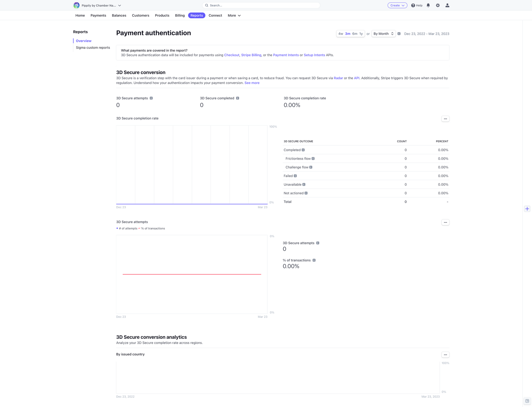Follow the Checkout link
This screenshot has height=407, width=532.
[x=232, y=55]
